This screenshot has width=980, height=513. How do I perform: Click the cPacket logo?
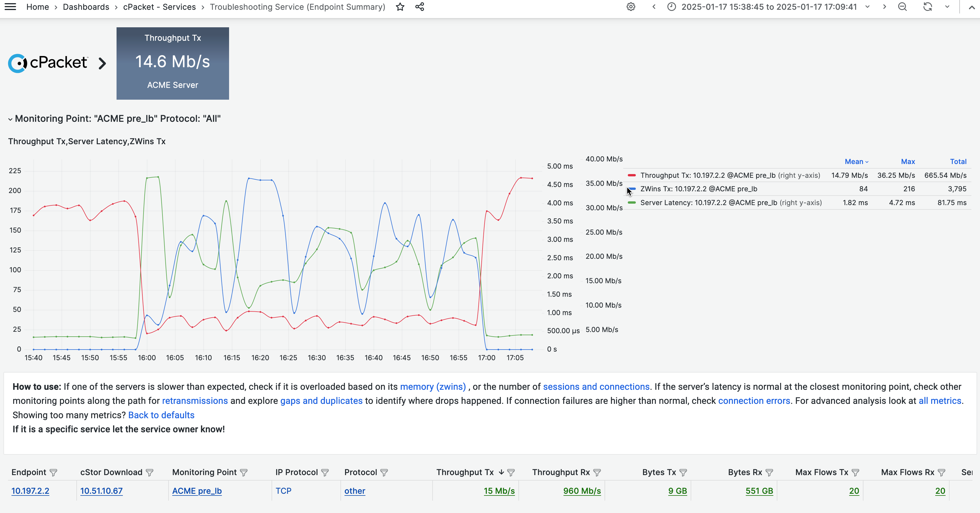point(48,63)
